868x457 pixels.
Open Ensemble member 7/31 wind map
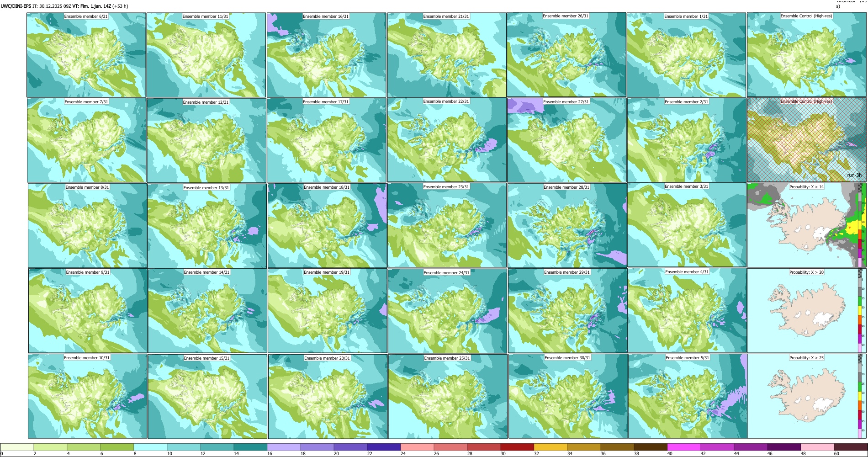(x=87, y=140)
